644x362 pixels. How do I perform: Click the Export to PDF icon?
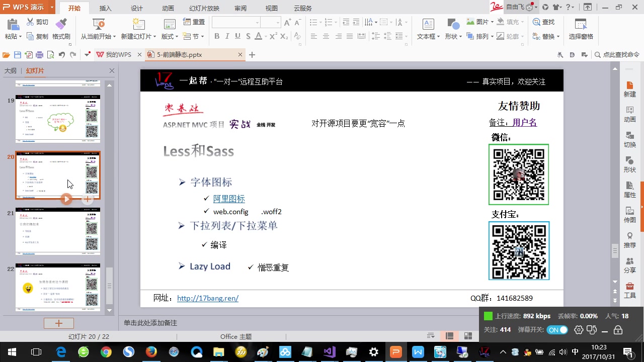29,55
